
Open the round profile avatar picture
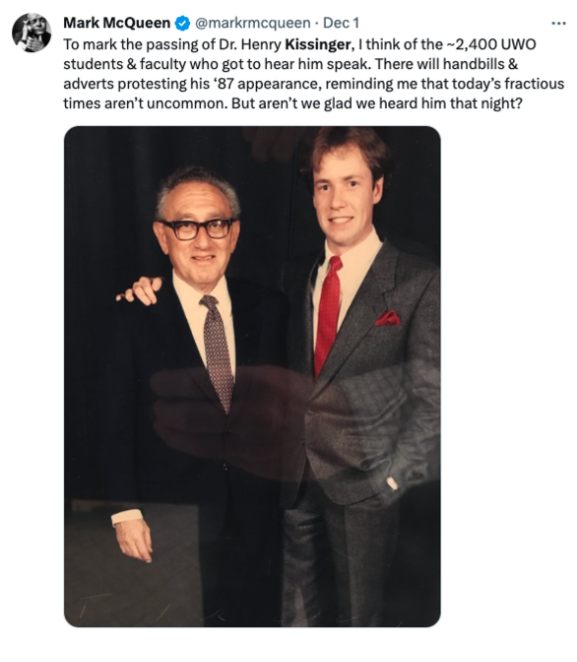[31, 33]
